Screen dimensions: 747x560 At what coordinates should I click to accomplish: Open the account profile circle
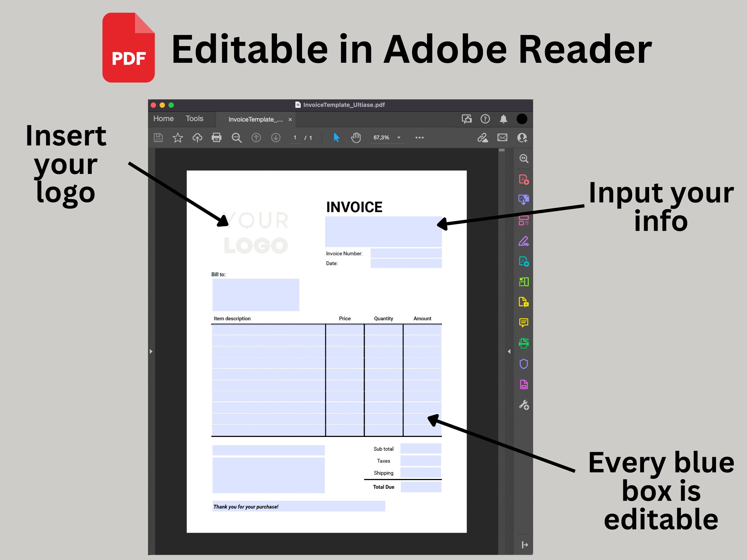[x=522, y=119]
